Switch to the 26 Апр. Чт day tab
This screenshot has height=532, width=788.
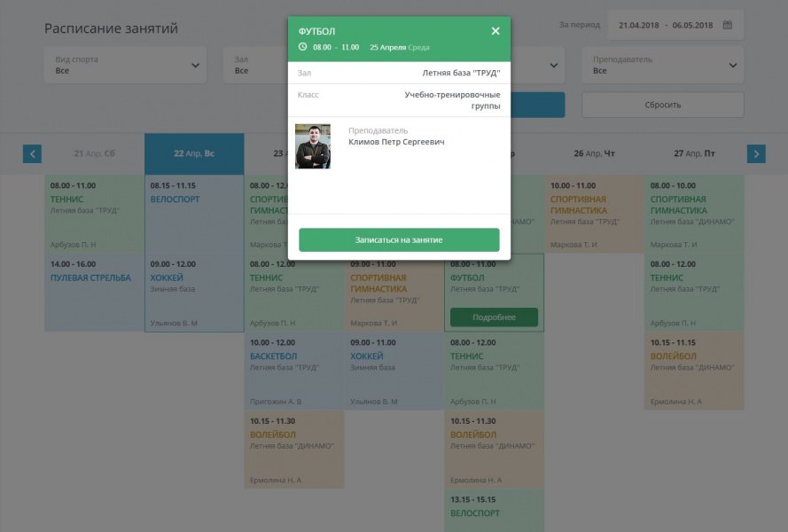point(594,153)
